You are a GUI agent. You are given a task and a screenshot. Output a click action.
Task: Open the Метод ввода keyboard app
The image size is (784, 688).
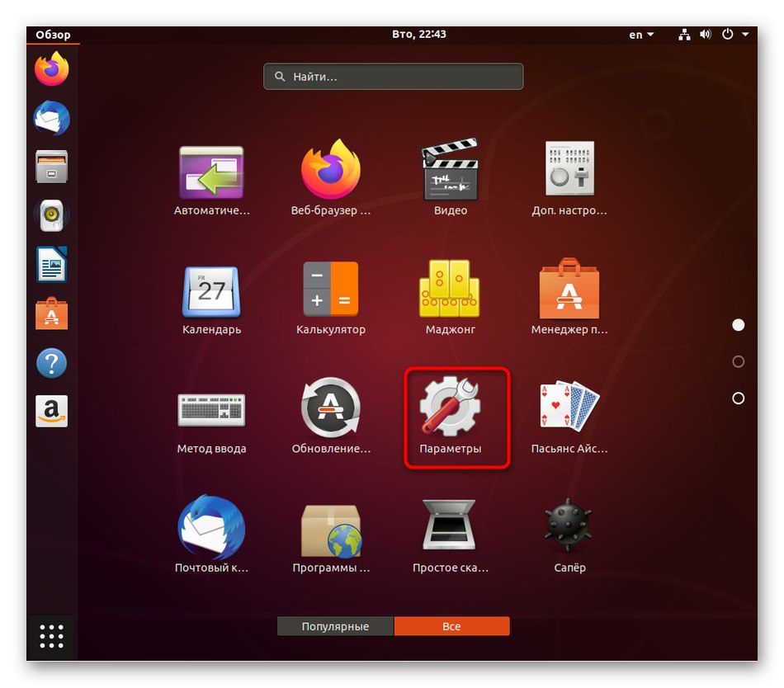[211, 423]
